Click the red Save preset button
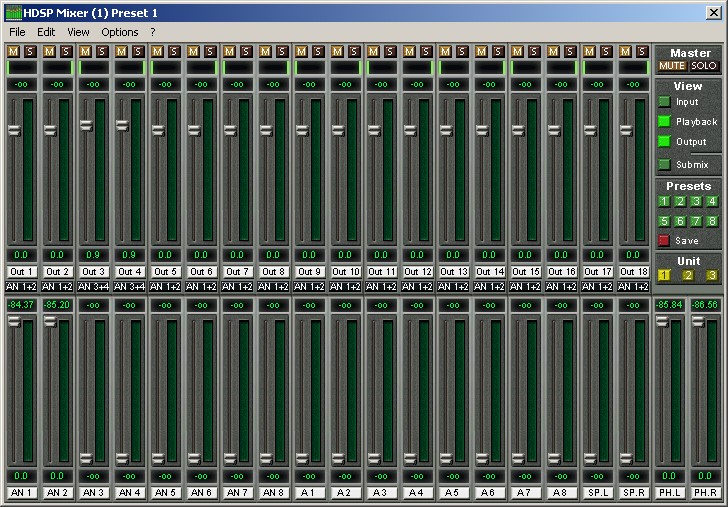 click(x=664, y=241)
